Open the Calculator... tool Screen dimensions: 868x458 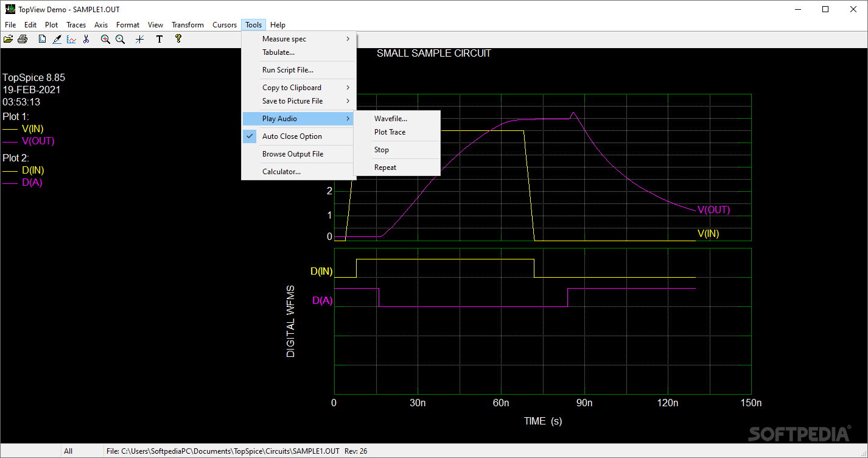[298, 172]
